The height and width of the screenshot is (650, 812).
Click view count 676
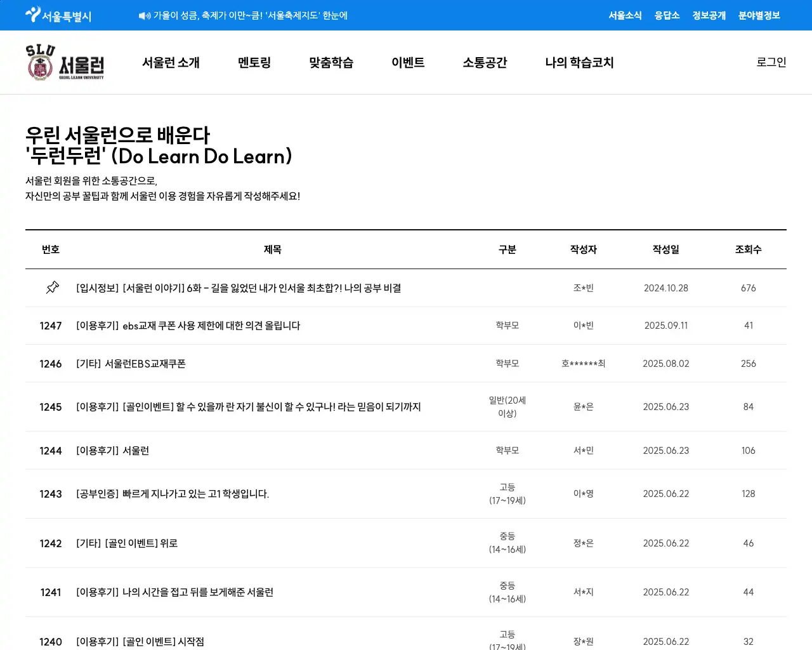749,288
